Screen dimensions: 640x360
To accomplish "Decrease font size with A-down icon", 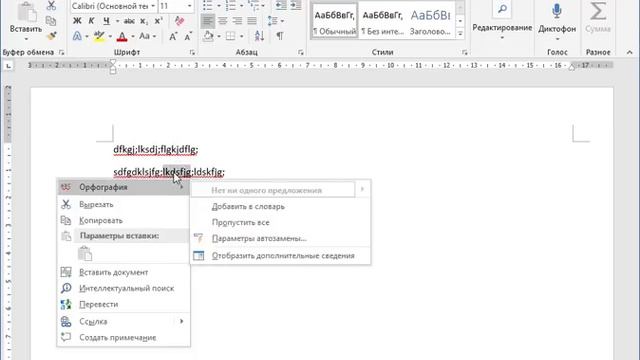I will 188,36.
